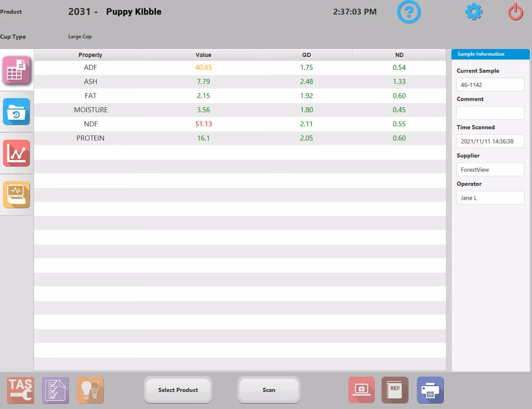Click the GD column header

[306, 55]
